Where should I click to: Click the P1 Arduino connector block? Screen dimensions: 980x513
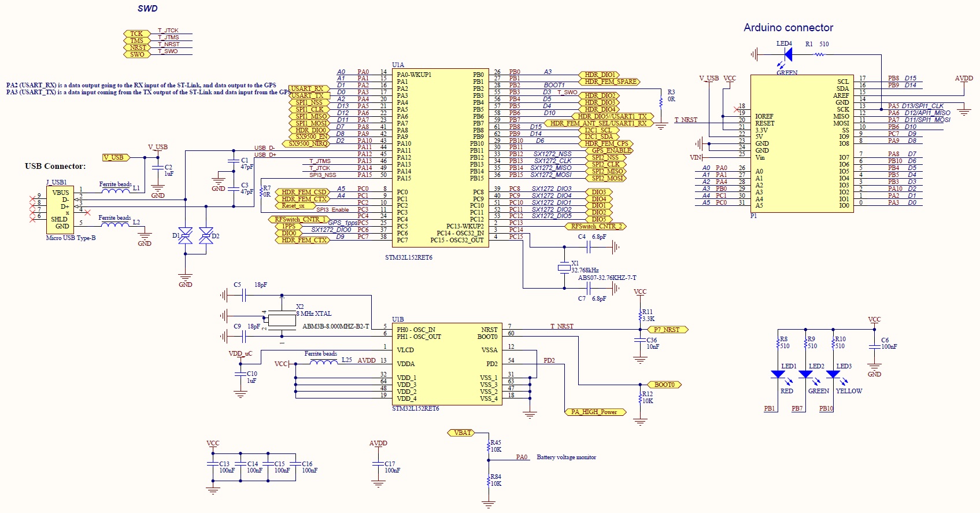801,143
